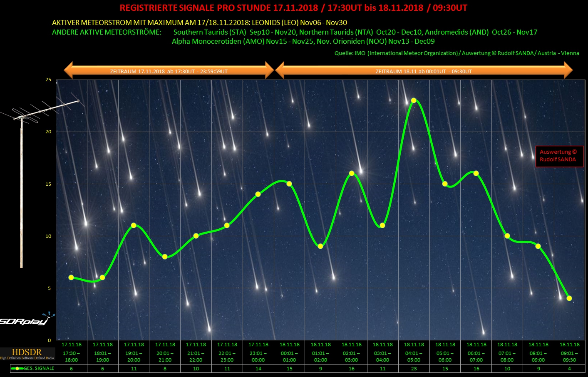Click the y-axis label 20
The width and height of the screenshot is (588, 377).
pos(48,132)
